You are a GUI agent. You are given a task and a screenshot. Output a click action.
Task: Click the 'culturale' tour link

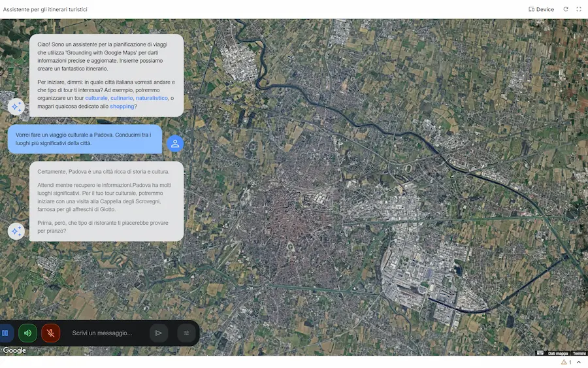[97, 98]
